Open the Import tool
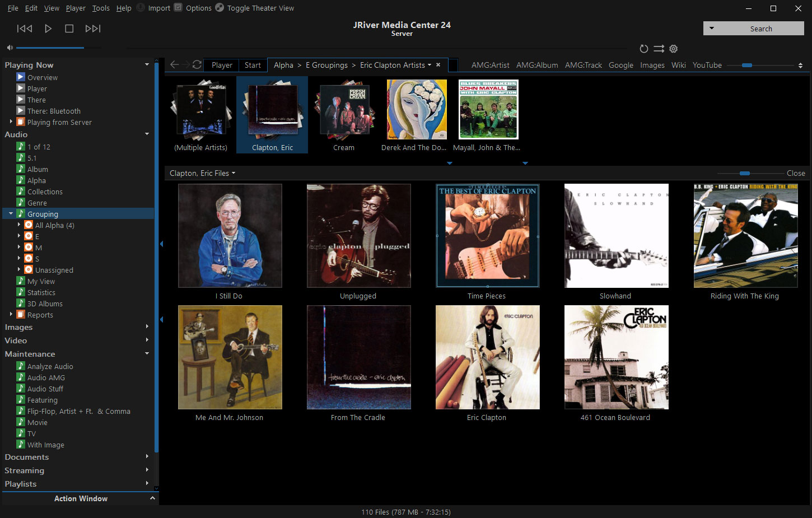This screenshot has width=812, height=518. click(153, 8)
